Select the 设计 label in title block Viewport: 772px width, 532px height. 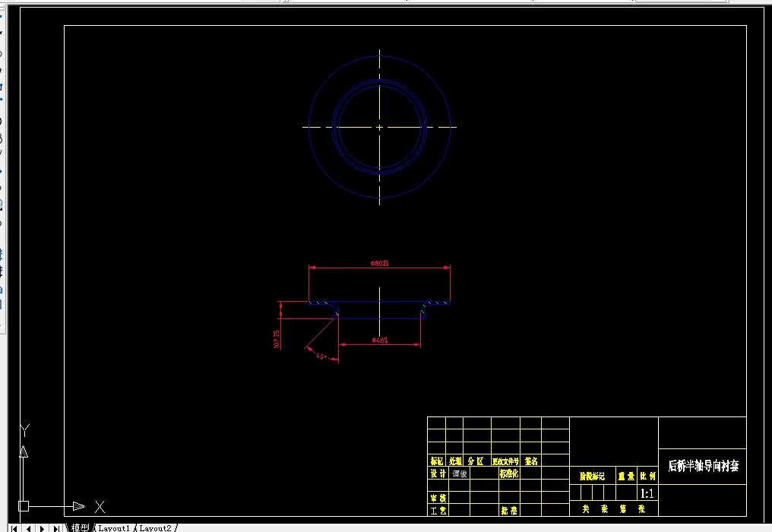[x=438, y=473]
